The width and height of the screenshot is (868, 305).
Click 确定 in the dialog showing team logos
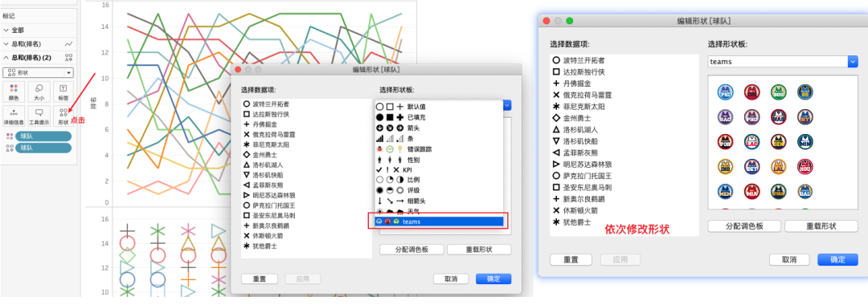837,260
